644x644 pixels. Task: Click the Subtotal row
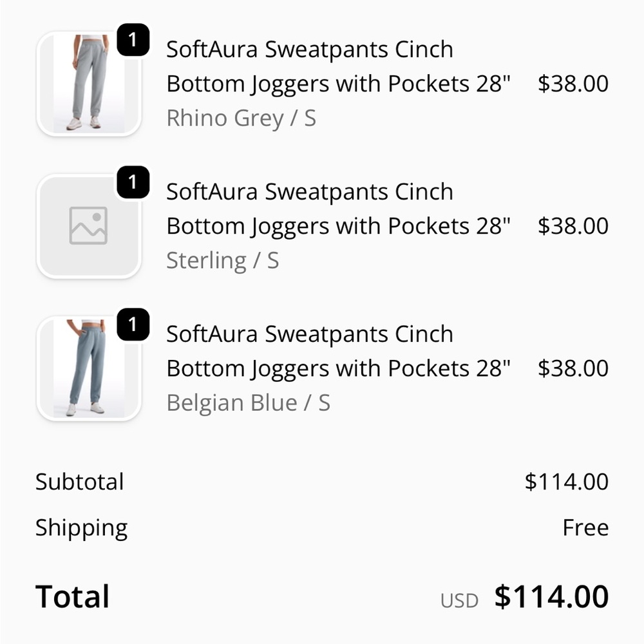79,482
